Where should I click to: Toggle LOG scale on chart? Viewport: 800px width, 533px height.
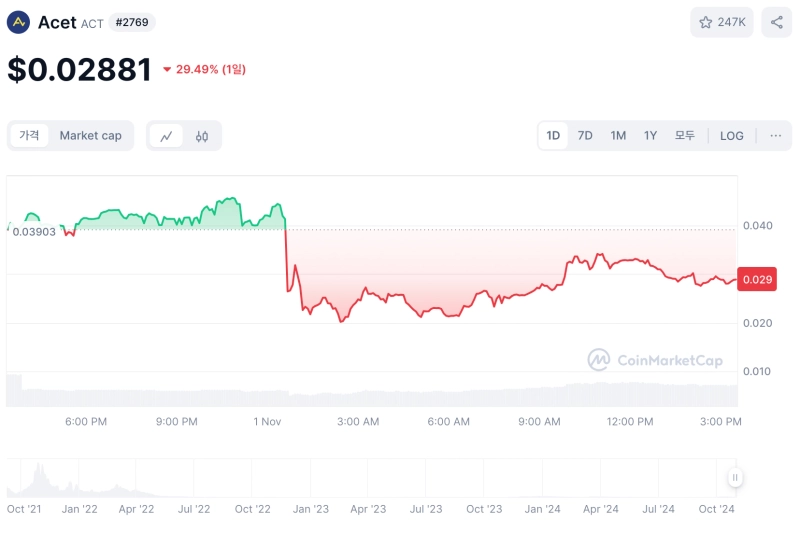[732, 136]
